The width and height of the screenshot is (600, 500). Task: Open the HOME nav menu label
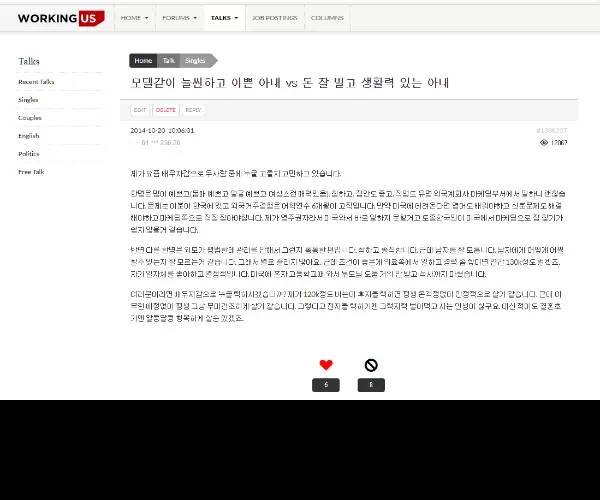pos(130,18)
